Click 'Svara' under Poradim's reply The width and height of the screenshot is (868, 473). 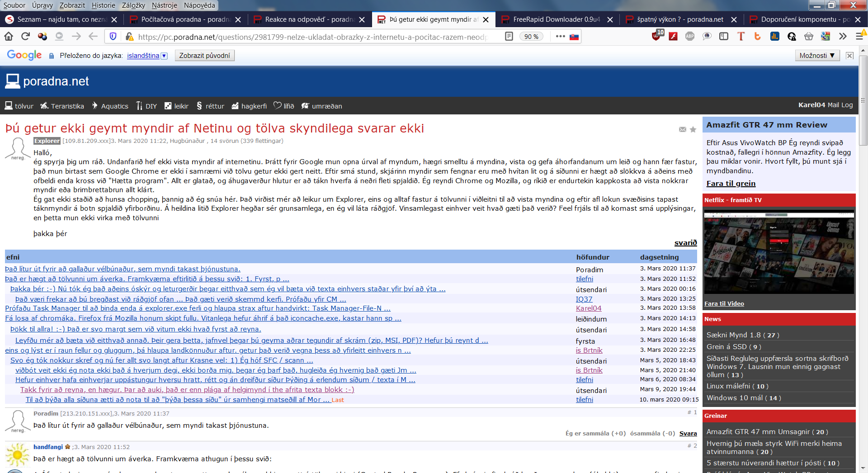click(x=688, y=433)
